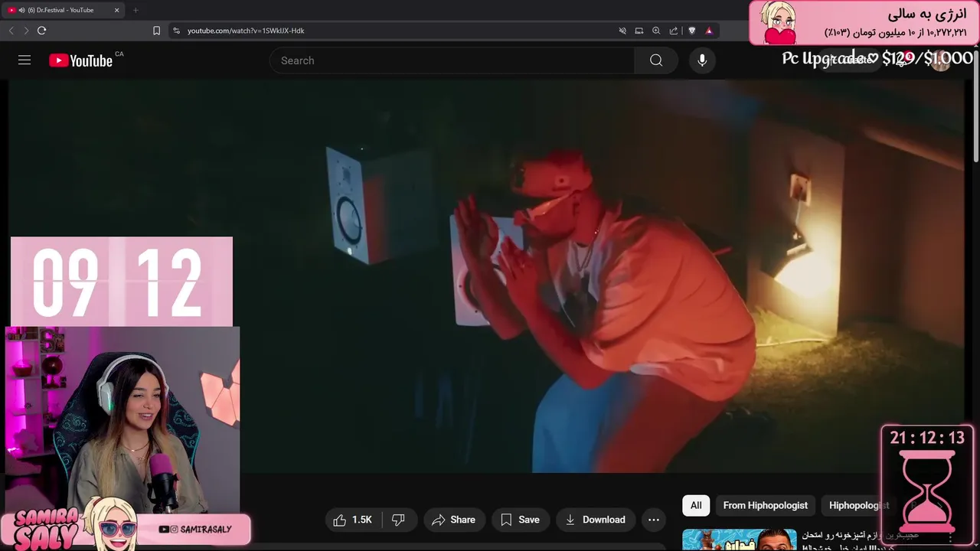Click the youtube.com address bar URL

[x=246, y=31]
